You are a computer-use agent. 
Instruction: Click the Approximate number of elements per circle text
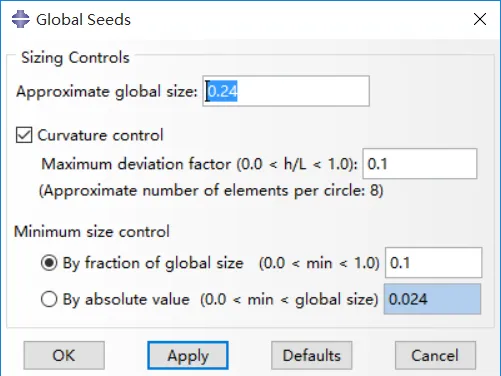tap(211, 191)
